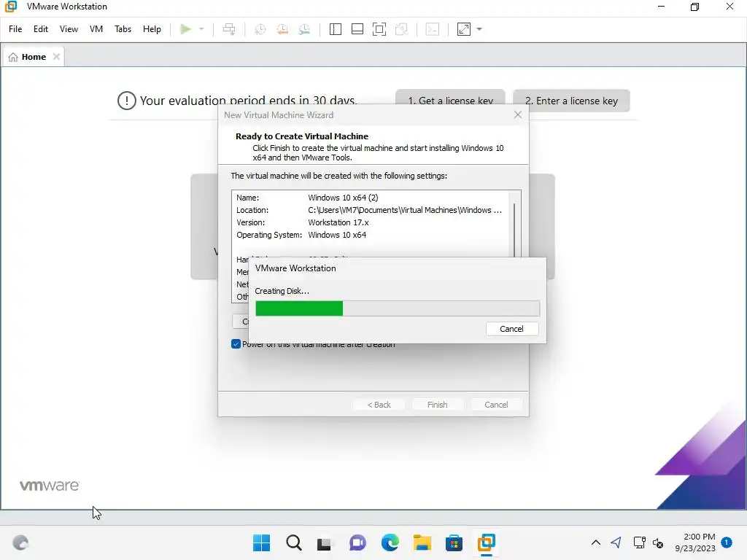Image resolution: width=747 pixels, height=560 pixels.
Task: Cancel the Creating Disk operation
Action: tap(512, 329)
